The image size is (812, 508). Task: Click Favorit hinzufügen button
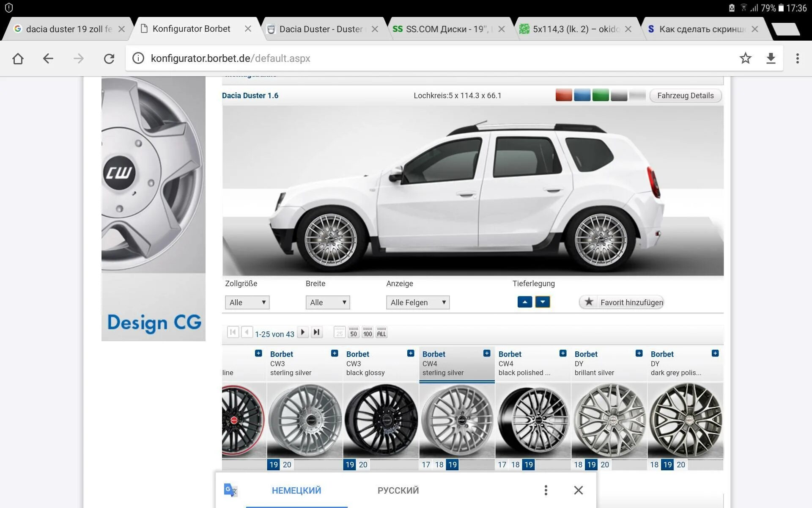[x=621, y=302]
